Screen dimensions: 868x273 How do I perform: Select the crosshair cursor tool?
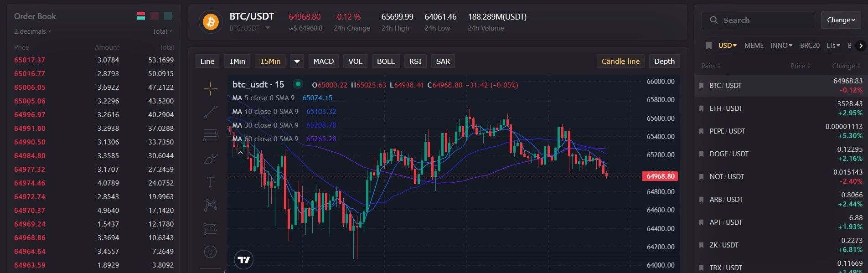[x=210, y=89]
